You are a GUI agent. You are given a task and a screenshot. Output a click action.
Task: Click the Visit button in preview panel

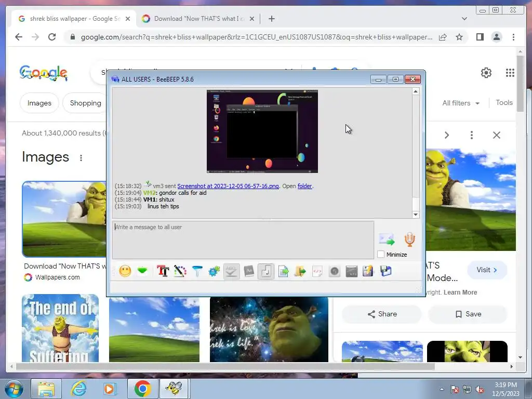(x=487, y=270)
